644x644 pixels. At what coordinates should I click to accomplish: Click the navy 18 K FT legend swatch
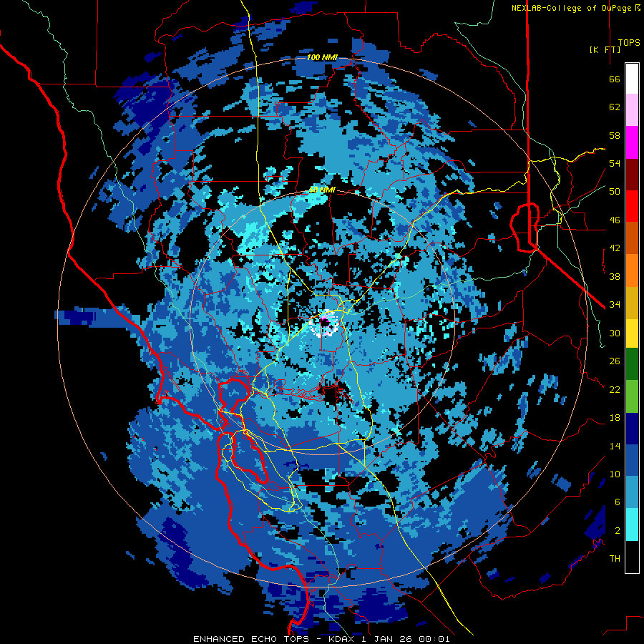click(x=632, y=429)
